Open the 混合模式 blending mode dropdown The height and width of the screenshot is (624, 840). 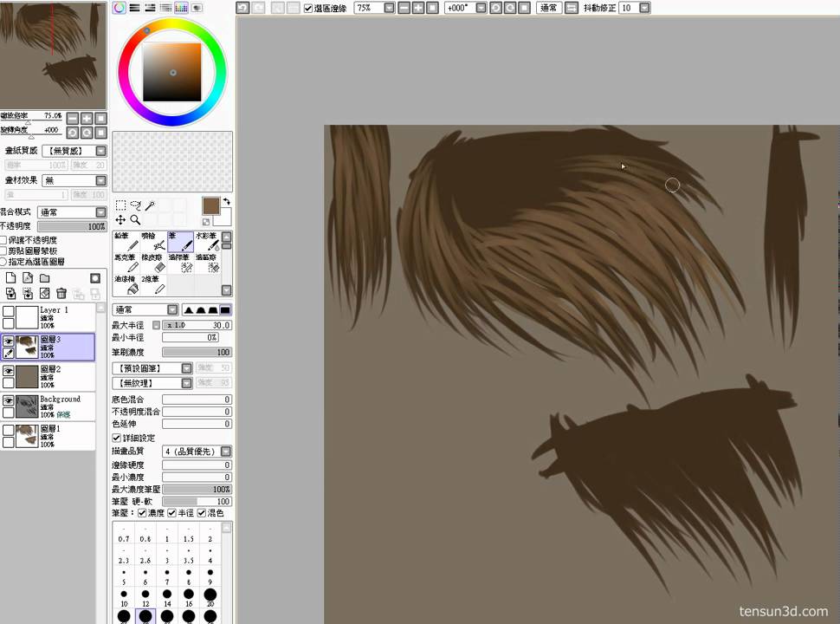(x=100, y=212)
